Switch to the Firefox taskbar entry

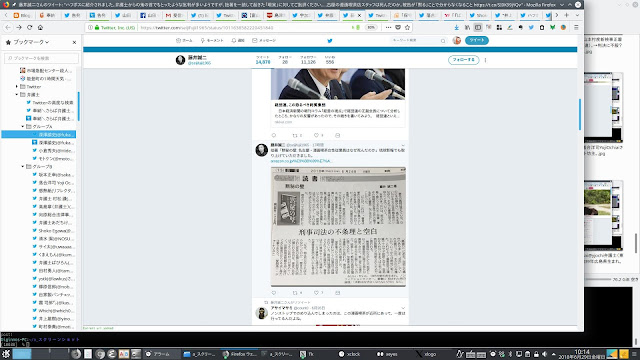pyautogui.click(x=240, y=354)
